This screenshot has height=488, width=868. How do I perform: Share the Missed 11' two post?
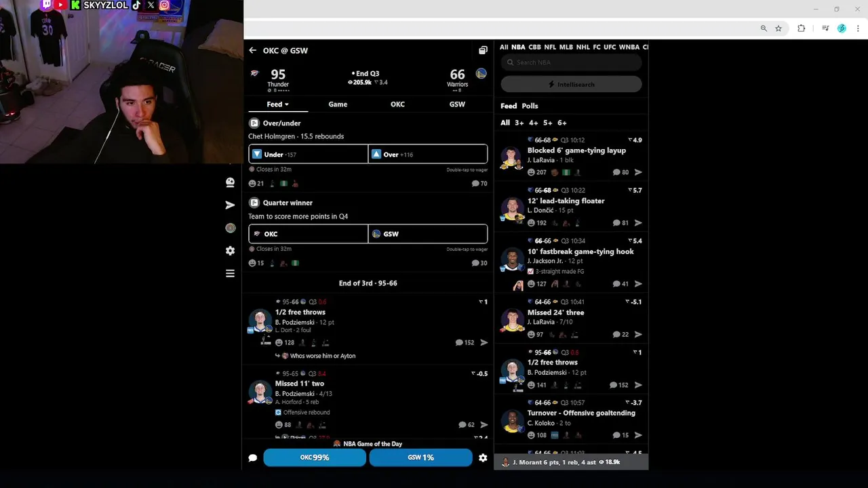click(x=484, y=425)
